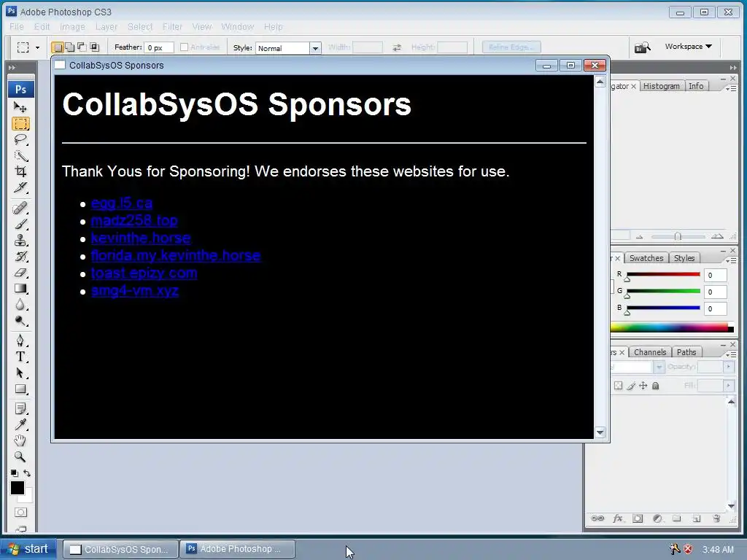Viewport: 747px width, 560px height.
Task: Select the Path Selection tool
Action: click(20, 373)
